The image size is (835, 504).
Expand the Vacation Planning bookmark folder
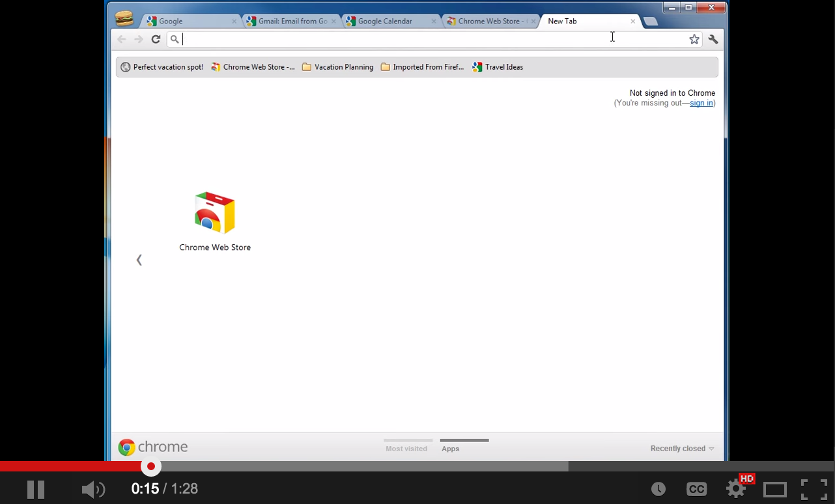337,67
